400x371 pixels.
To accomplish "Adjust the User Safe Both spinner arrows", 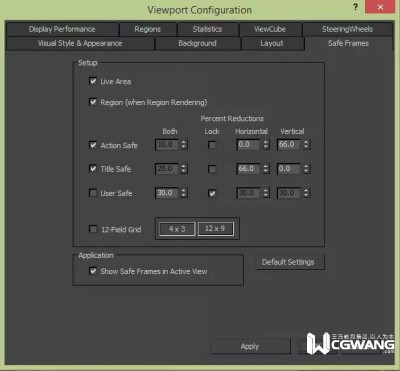I will point(184,193).
